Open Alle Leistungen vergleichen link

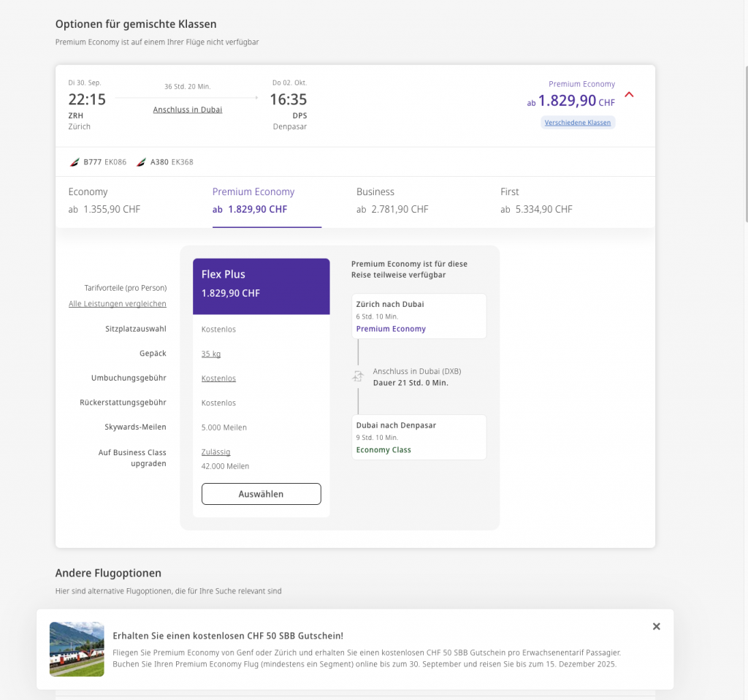pyautogui.click(x=118, y=304)
